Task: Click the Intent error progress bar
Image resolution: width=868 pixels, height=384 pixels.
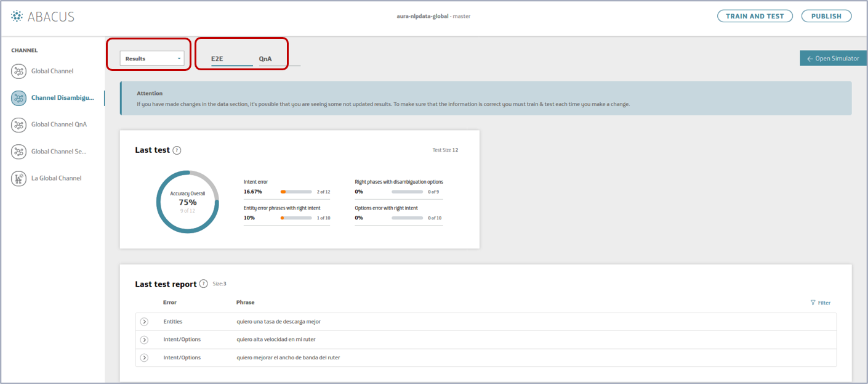Action: [296, 192]
